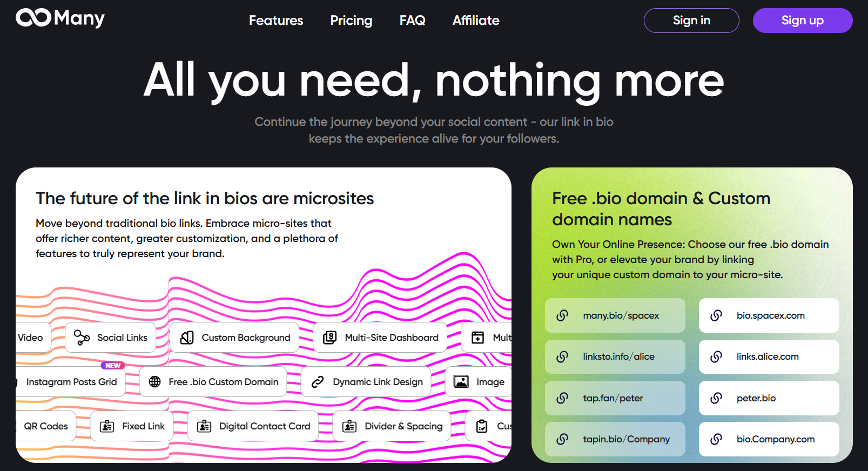Select the Instagram Posts Grid feature chip
Screen dimensions: 868x471
tap(71, 382)
